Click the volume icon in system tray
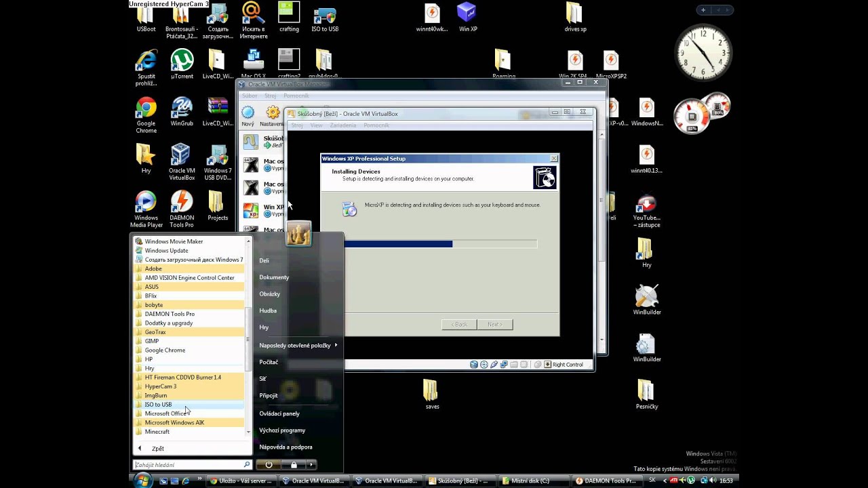Screen dimensions: 868x488 click(711, 481)
